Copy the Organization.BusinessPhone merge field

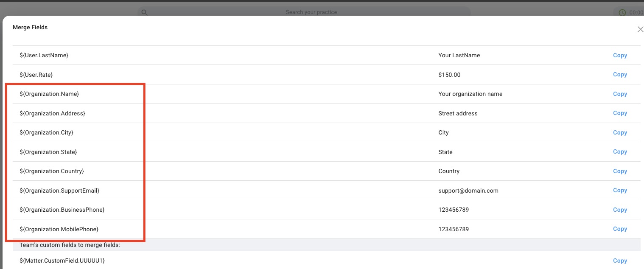(x=620, y=210)
